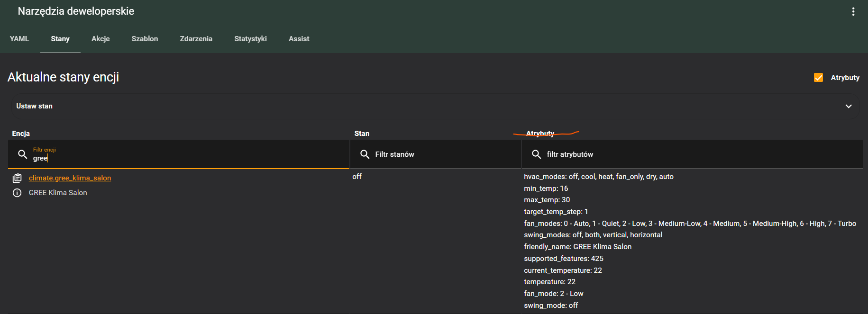Go to the Szablon tab
The width and height of the screenshot is (868, 314).
145,39
